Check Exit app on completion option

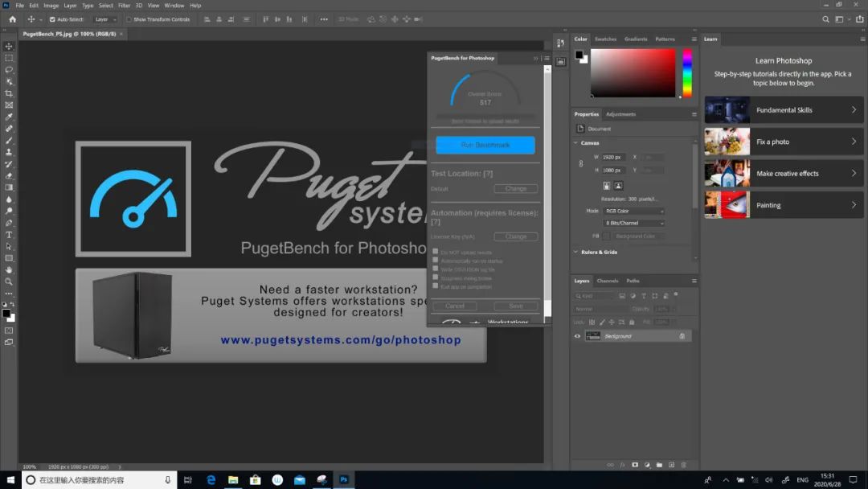click(435, 286)
